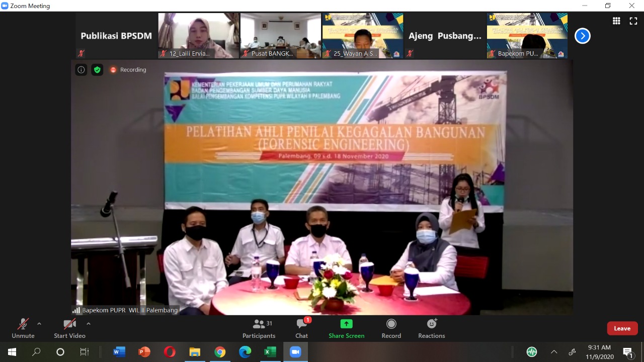The image size is (644, 362).
Task: Open meeting information icon
Action: tap(81, 70)
